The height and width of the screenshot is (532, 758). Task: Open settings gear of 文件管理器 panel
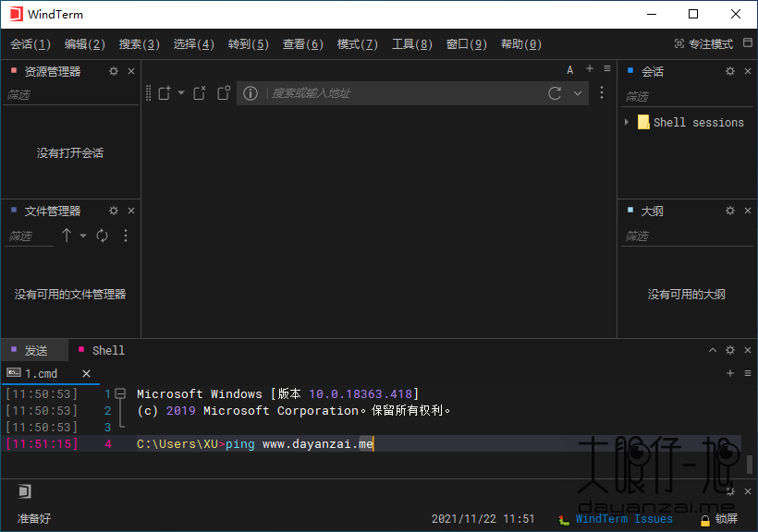[114, 211]
